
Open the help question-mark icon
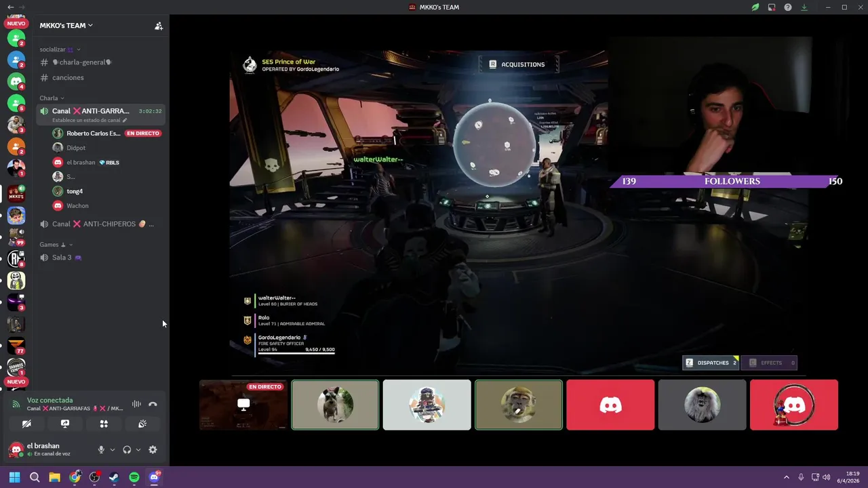(788, 7)
